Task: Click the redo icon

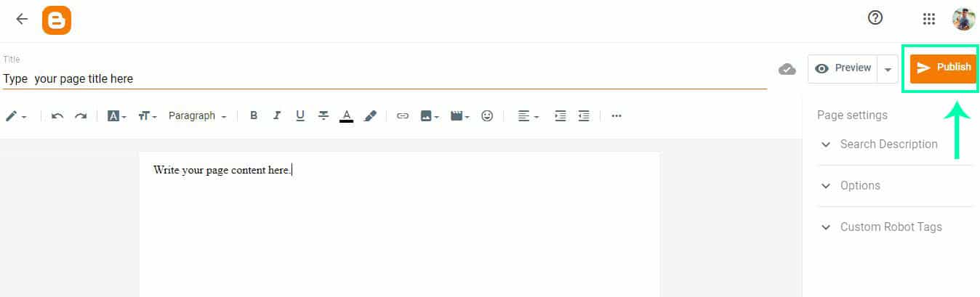Action: [x=81, y=116]
